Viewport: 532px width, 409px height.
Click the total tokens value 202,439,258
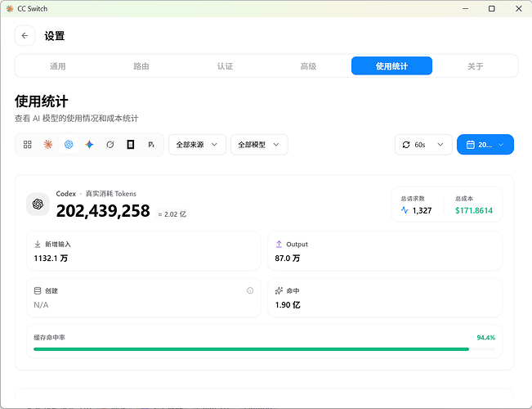pos(103,211)
